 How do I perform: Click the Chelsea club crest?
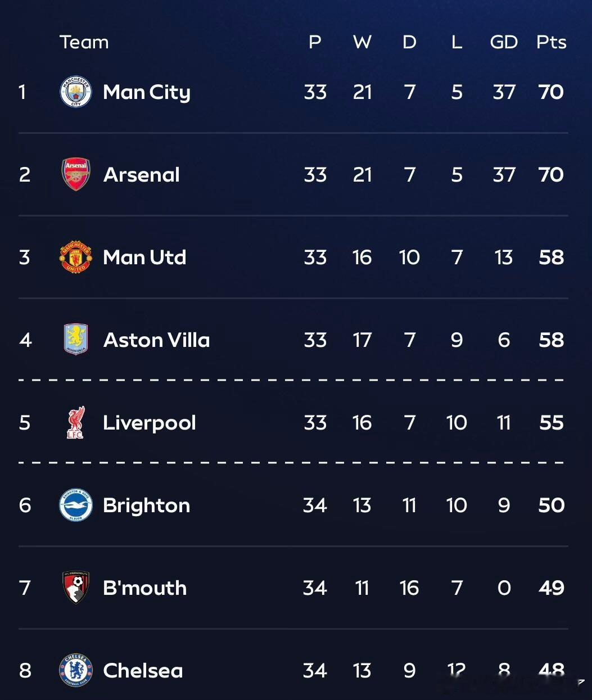(x=76, y=670)
